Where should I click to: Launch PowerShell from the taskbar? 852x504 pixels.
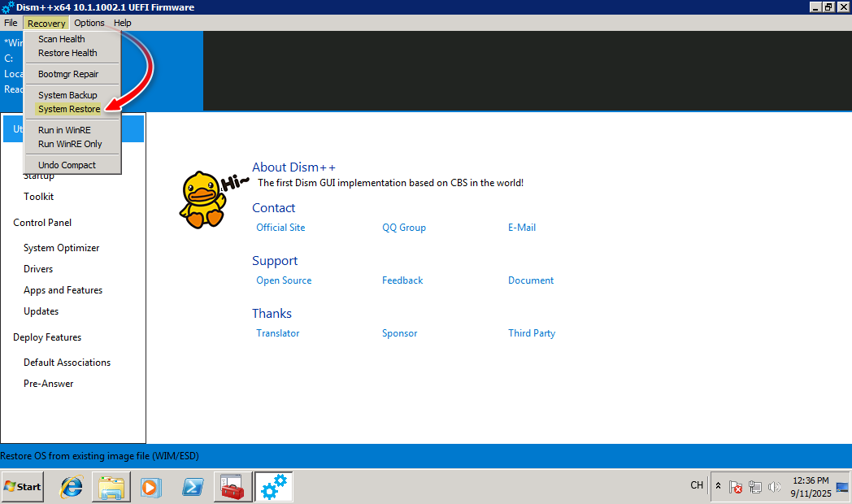[x=193, y=487]
